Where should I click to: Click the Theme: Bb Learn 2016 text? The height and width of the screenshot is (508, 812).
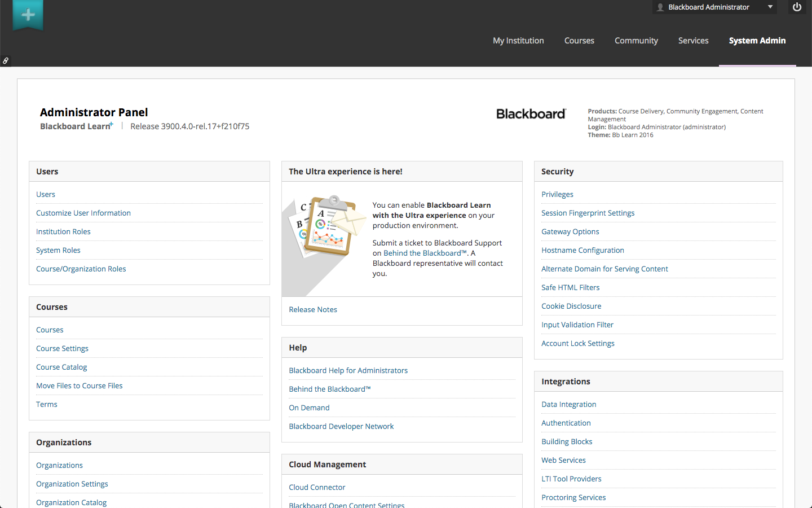pyautogui.click(x=620, y=135)
